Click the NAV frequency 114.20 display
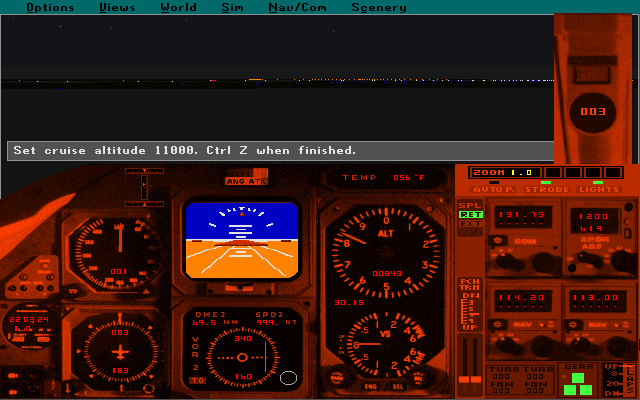 [522, 300]
